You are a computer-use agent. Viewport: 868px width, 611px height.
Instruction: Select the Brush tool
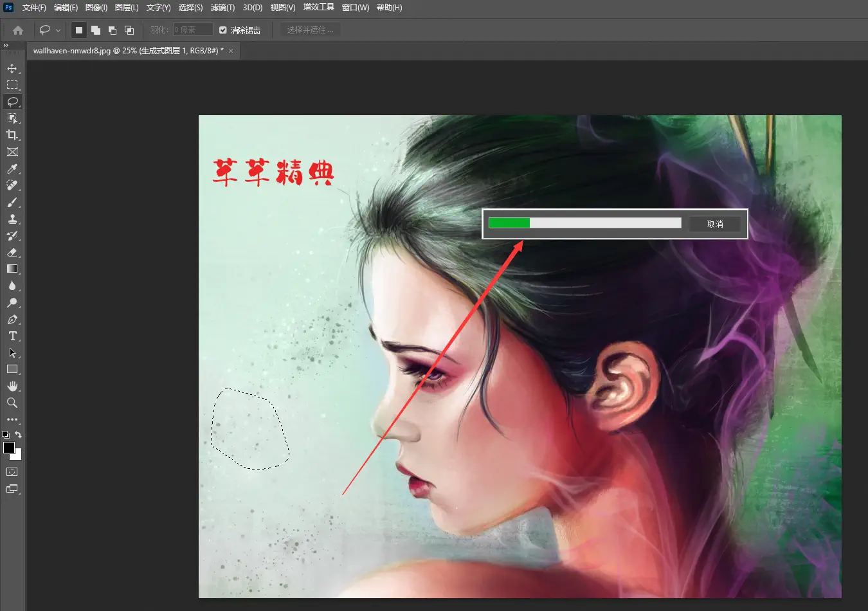12,202
